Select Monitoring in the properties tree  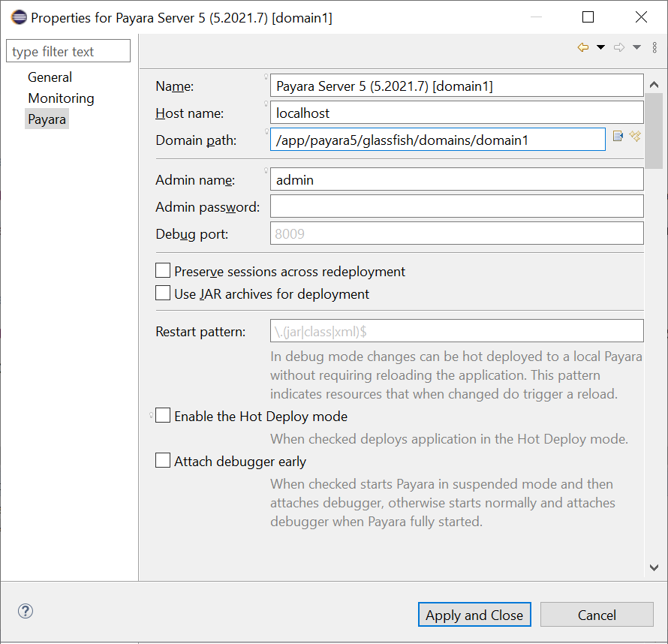(x=61, y=98)
